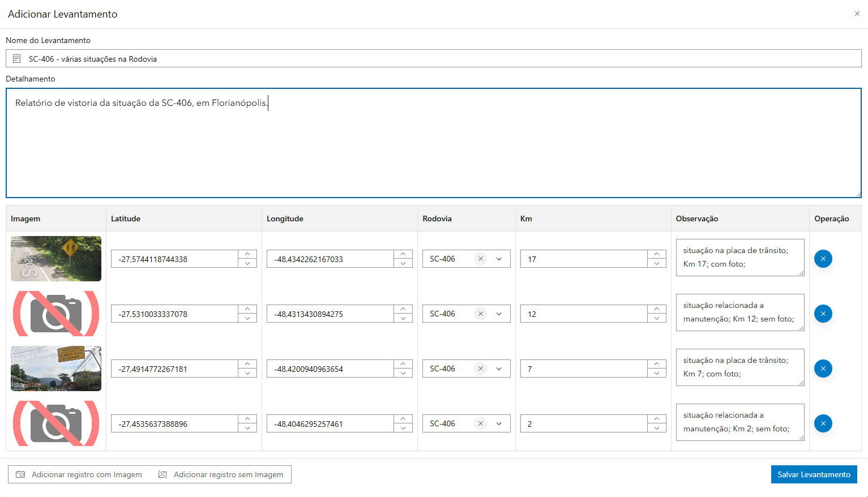Screen dimensions: 868x497
Task: Click the no-photo placeholder in Km 12 row
Action: click(x=56, y=314)
